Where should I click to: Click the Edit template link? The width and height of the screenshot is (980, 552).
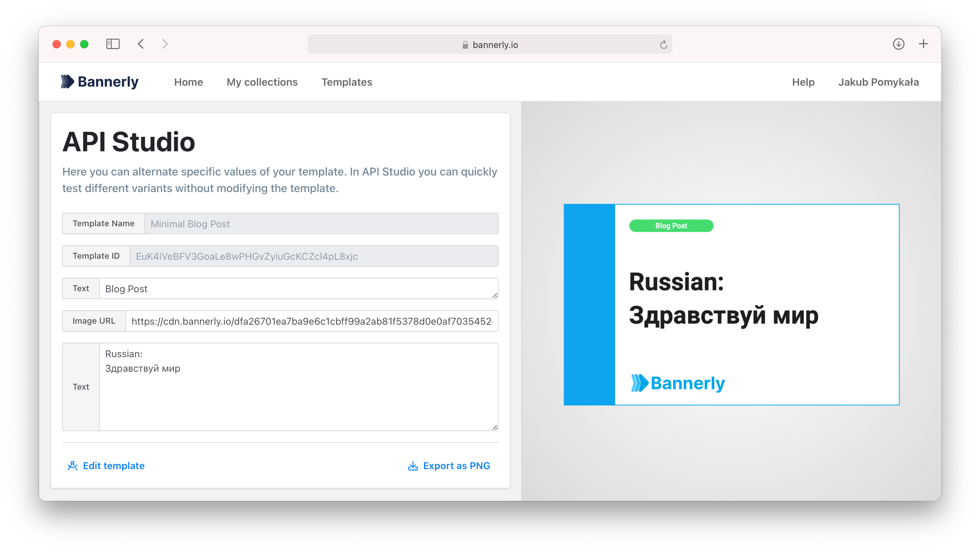(x=106, y=466)
